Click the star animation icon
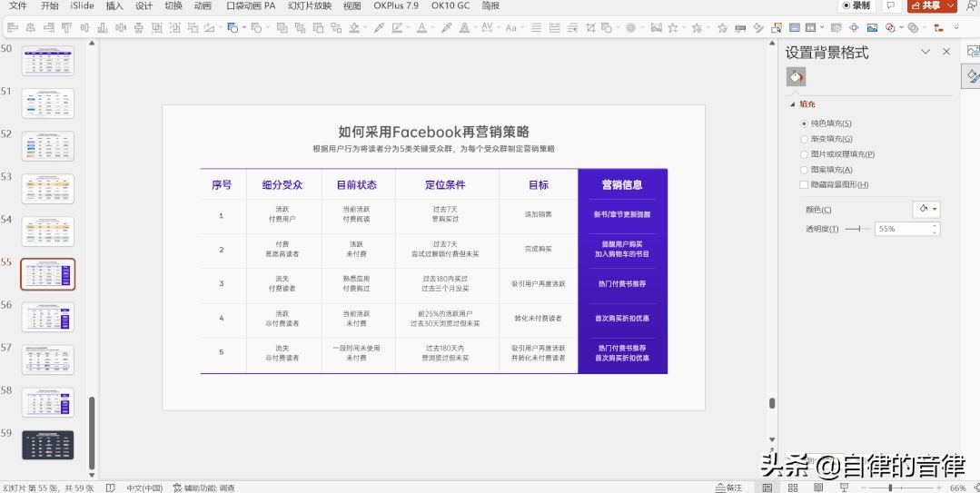This screenshot has height=493, width=980. click(673, 27)
